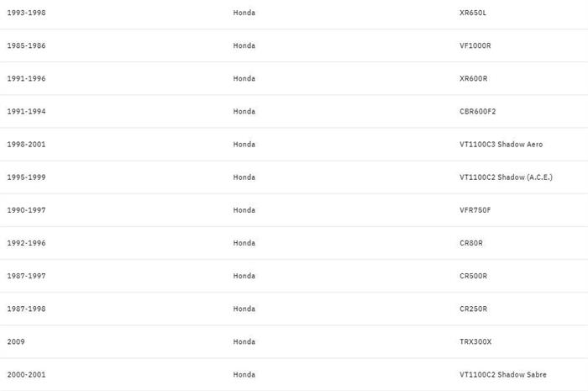Click the VT1100C3 Shadow Aero entry
The height and width of the screenshot is (391, 588).
(501, 144)
